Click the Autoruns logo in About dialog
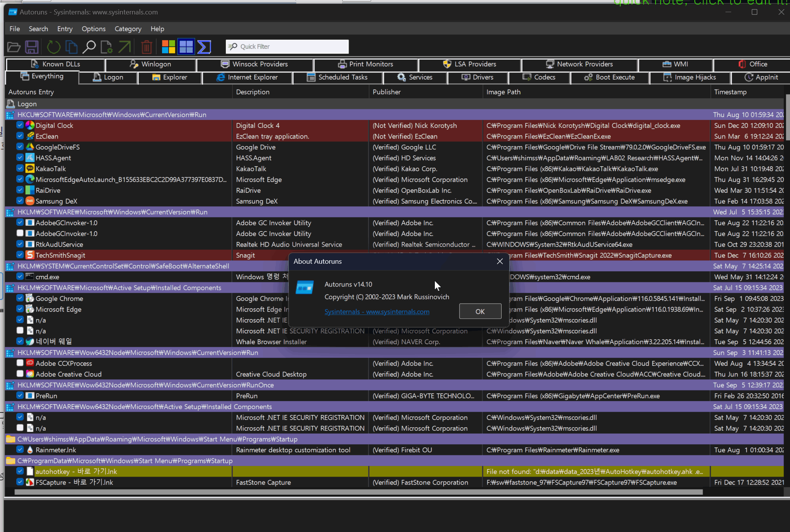The height and width of the screenshot is (532, 790). pos(305,288)
